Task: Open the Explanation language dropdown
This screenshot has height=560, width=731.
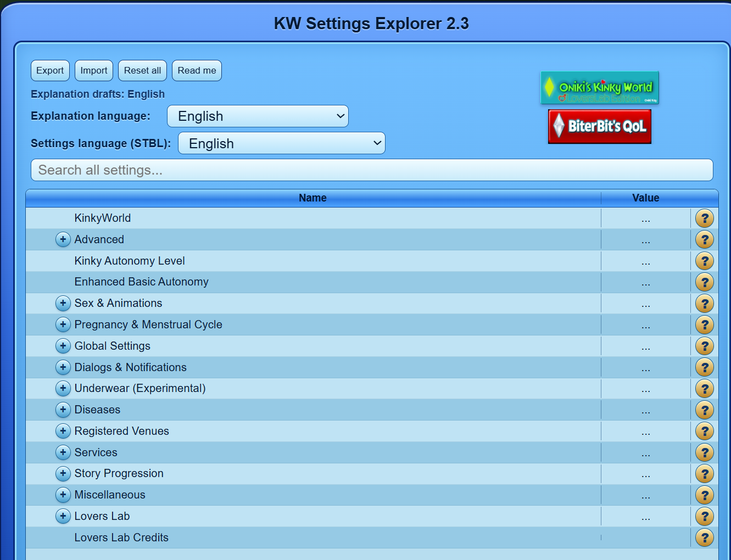Action: (258, 116)
